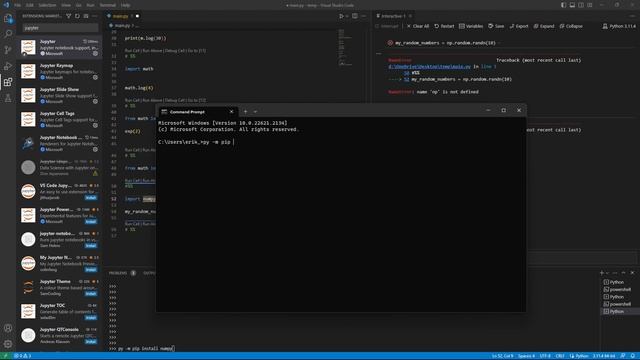The image size is (640, 360).
Task: Clear extensions search results icon
Action: [x=86, y=16]
